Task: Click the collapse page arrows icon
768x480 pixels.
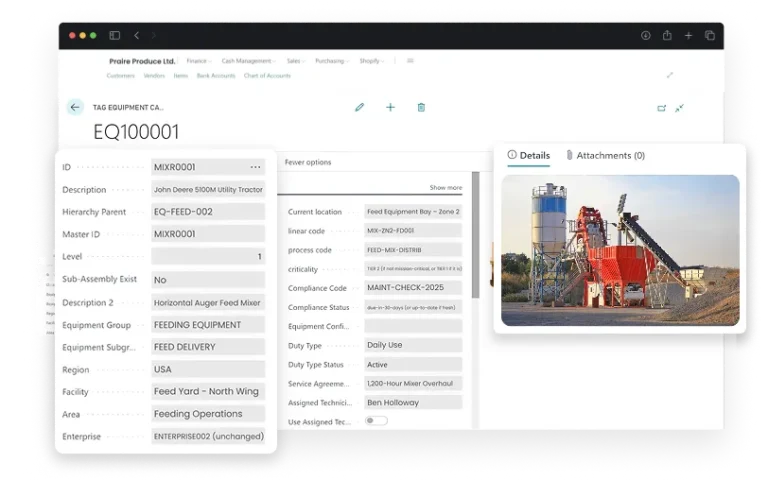Action: pos(680,108)
